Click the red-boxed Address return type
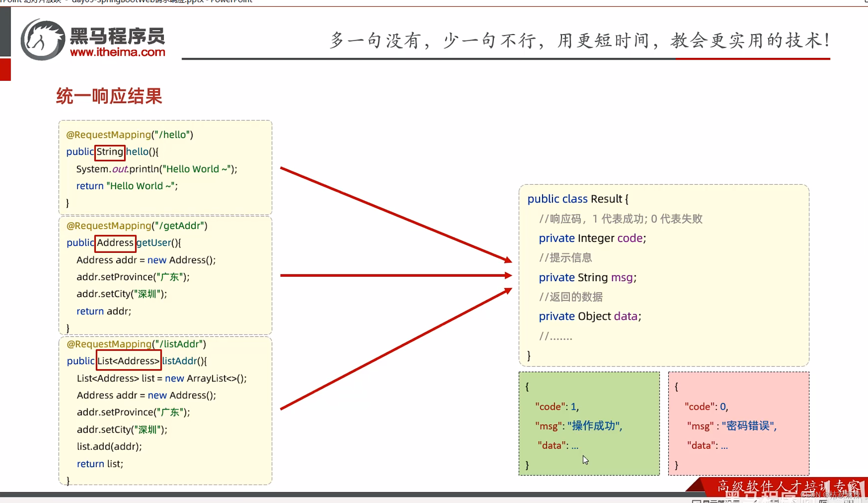The image size is (868, 503). 115,243
